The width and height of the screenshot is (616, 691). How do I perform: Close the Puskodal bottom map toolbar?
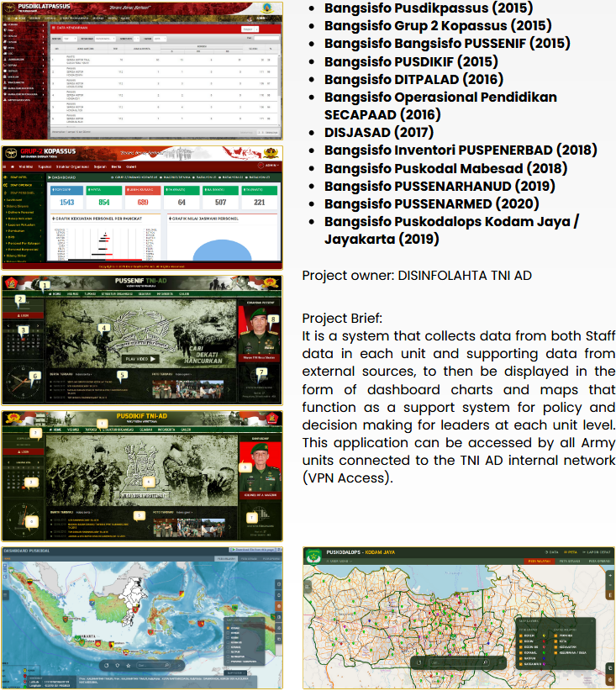point(179,665)
